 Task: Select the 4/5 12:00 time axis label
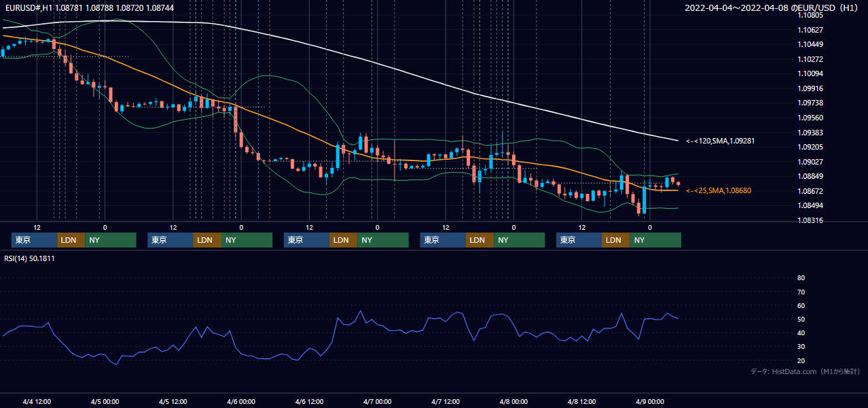pyautogui.click(x=173, y=402)
